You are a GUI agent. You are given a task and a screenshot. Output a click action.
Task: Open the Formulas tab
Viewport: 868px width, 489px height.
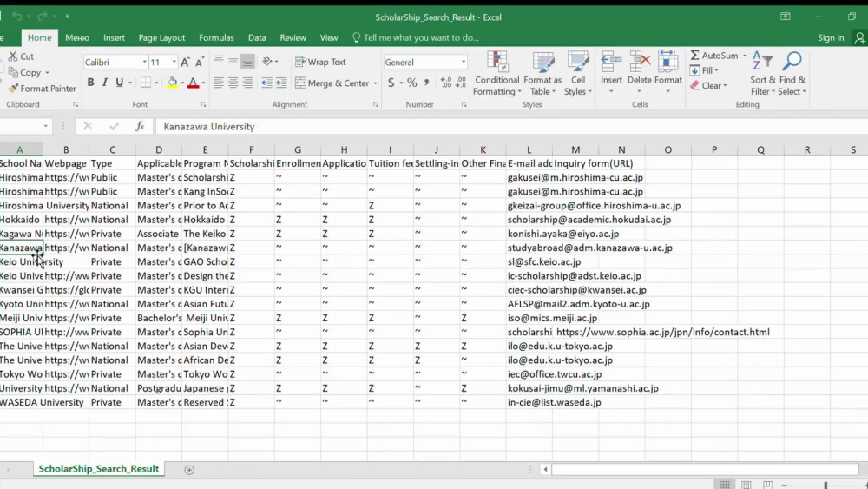(216, 37)
